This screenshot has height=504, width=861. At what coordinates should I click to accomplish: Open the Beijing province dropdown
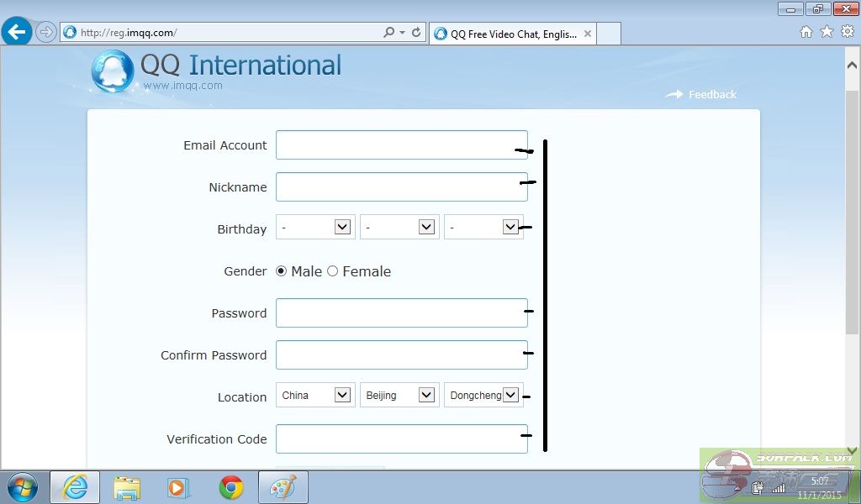(x=399, y=395)
